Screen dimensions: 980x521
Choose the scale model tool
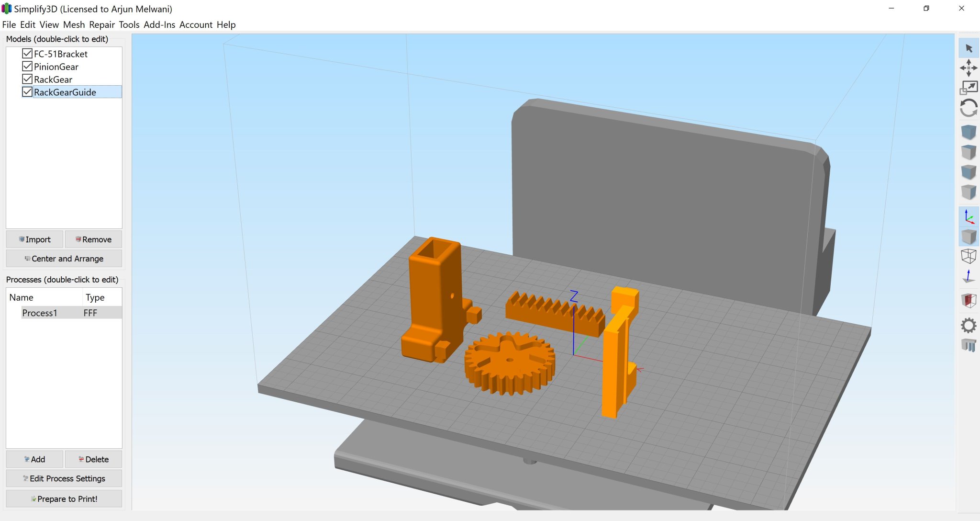point(969,88)
